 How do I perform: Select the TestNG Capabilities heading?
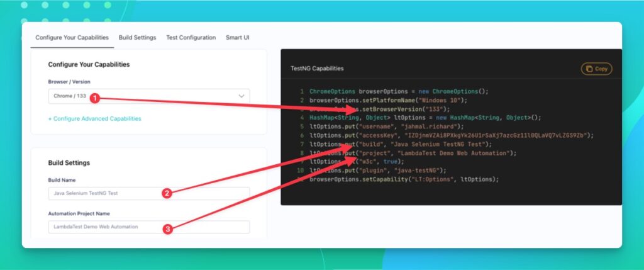(317, 69)
